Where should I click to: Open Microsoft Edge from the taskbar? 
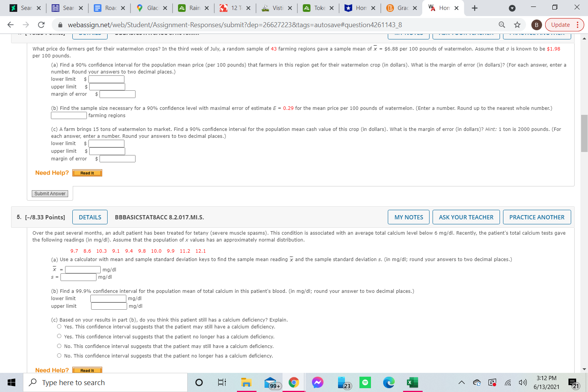click(x=389, y=382)
